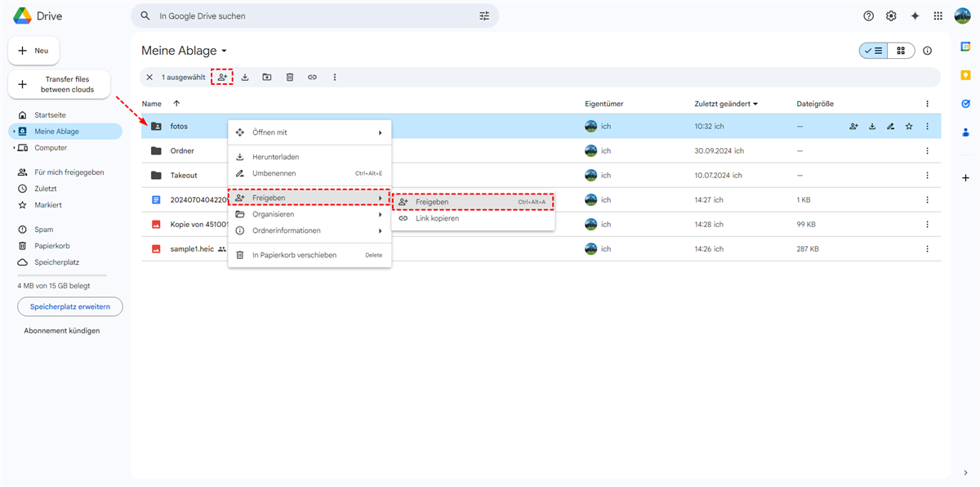Open Google Keep from the right side panel
The height and width of the screenshot is (487, 980).
(x=965, y=74)
